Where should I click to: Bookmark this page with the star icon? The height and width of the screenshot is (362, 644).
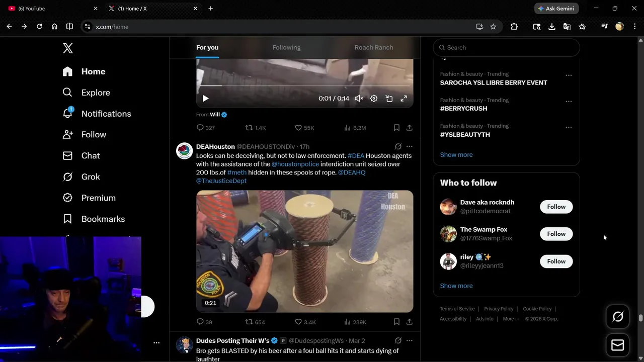tap(493, 27)
